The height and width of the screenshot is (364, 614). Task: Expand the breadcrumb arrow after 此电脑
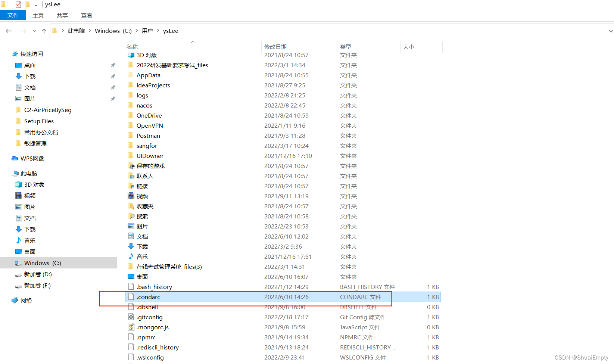[90, 31]
